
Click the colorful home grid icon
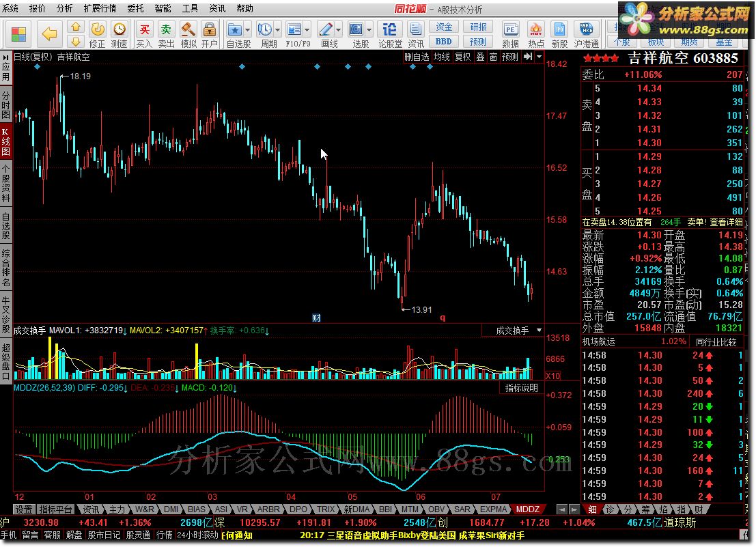(19, 35)
